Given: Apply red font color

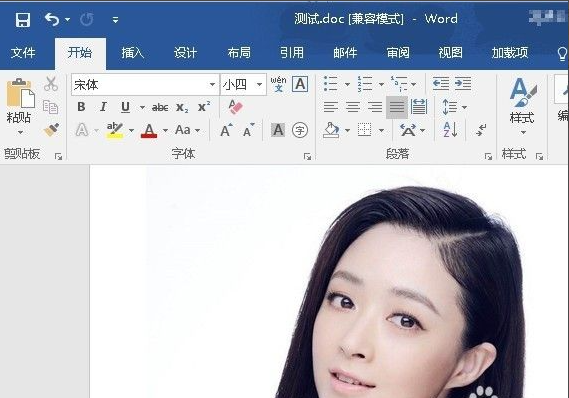Looking at the screenshot, I should point(149,130).
